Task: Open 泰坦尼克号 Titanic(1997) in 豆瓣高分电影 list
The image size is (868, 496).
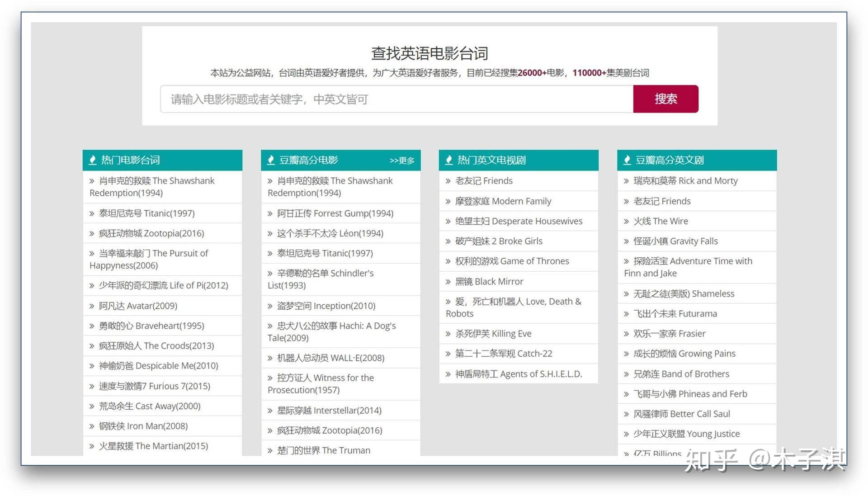Action: click(325, 253)
